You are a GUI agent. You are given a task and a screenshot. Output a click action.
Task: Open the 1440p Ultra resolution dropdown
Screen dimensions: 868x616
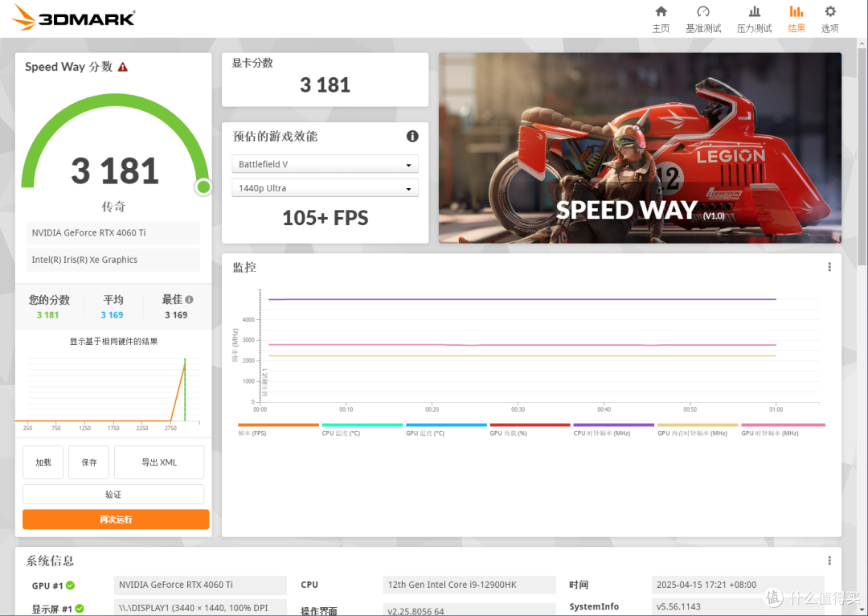(325, 188)
